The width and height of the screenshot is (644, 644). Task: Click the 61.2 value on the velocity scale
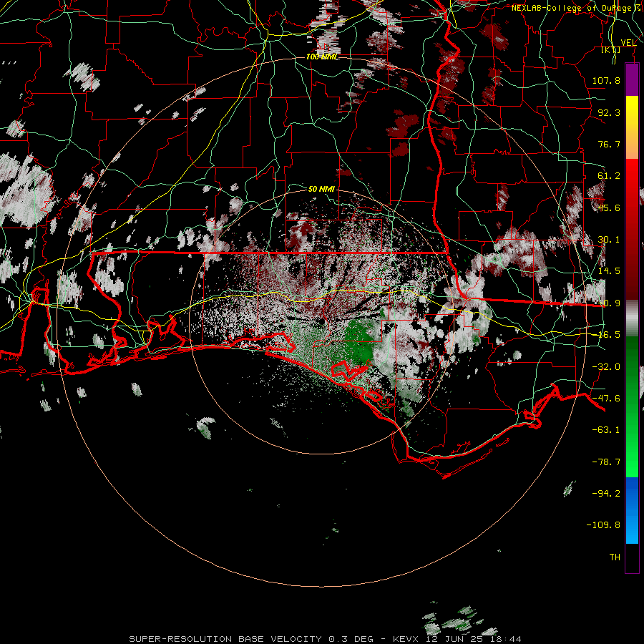coord(609,176)
